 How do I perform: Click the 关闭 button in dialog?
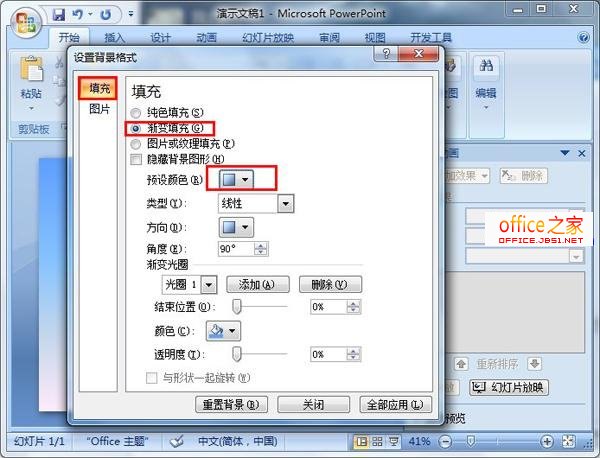tap(313, 404)
